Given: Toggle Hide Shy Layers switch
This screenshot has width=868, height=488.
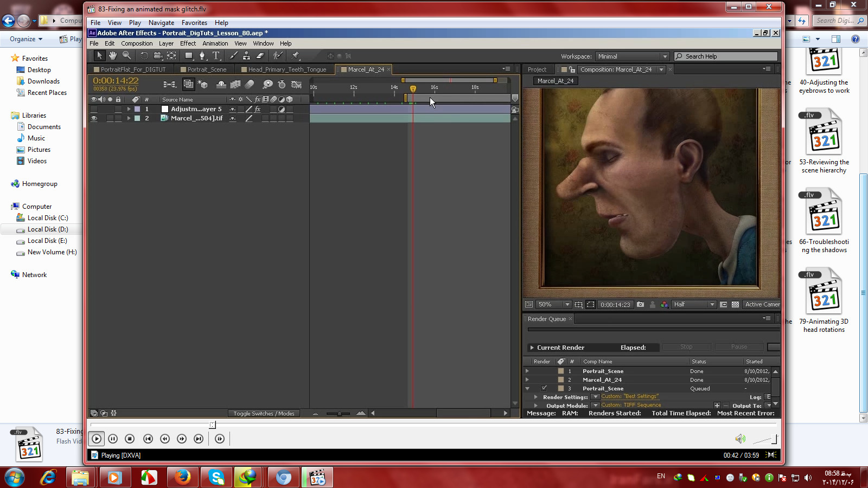Looking at the screenshot, I should [221, 84].
